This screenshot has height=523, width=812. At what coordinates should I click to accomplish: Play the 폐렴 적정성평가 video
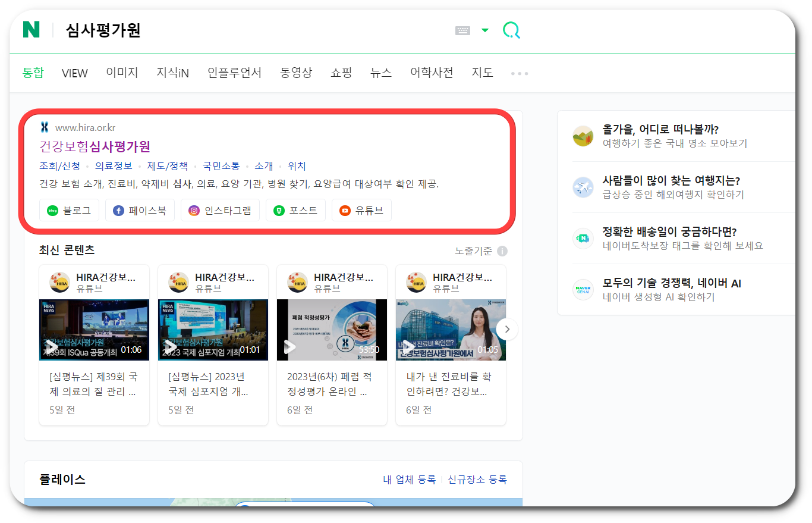pyautogui.click(x=290, y=346)
